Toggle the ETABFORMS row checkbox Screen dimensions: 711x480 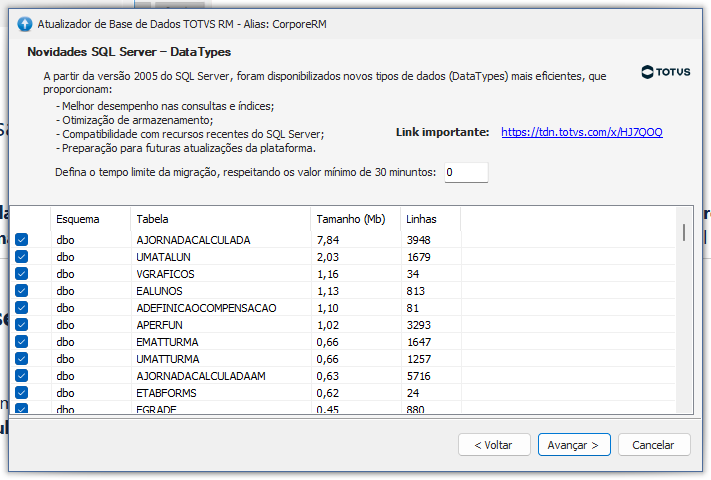click(x=22, y=393)
